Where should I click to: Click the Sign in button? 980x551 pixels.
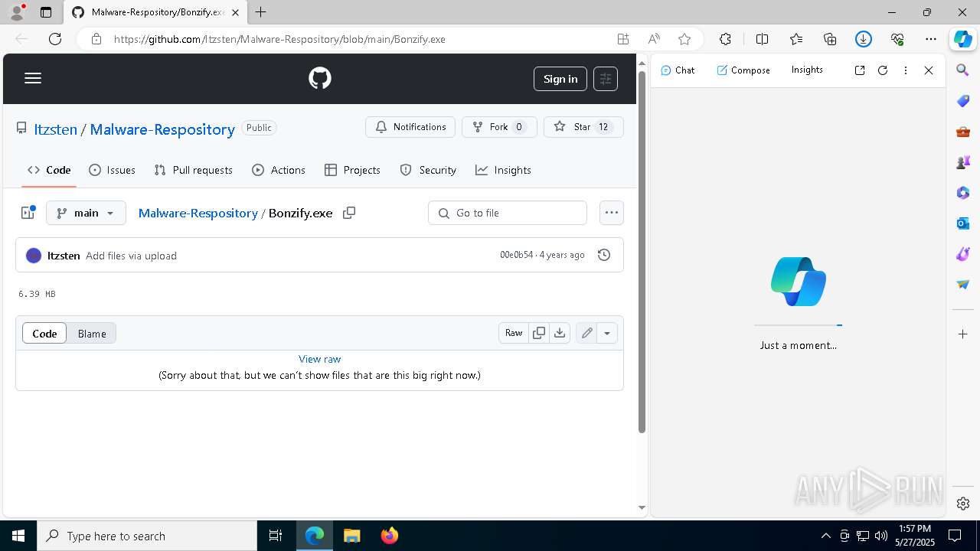(560, 79)
